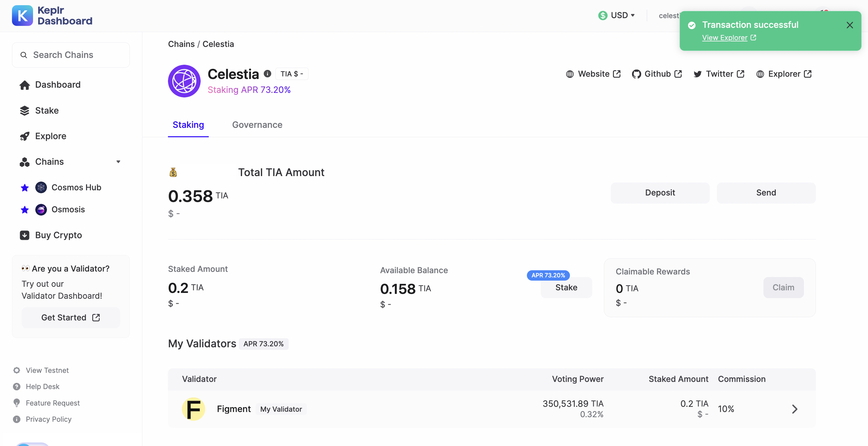The image size is (868, 446).
Task: Click Get Started validator dashboard button
Action: 71,318
